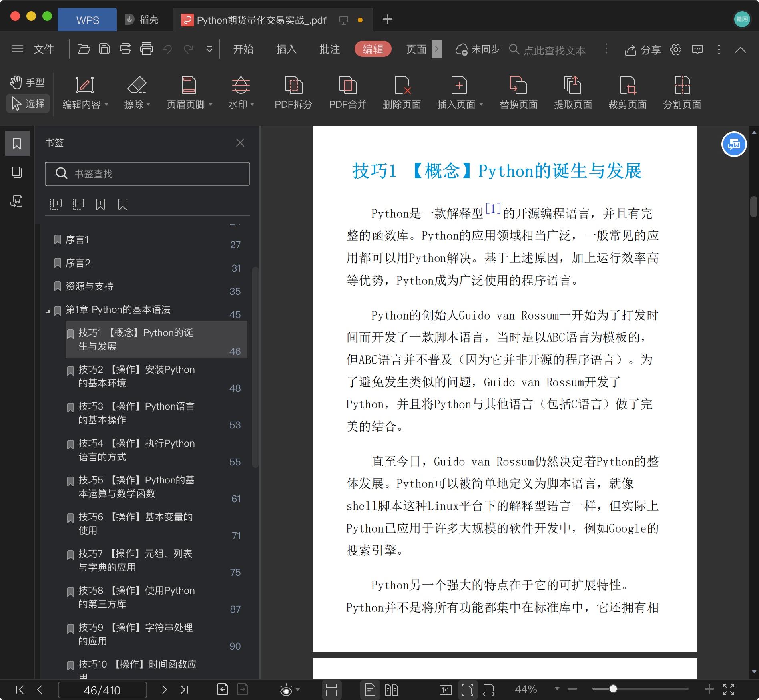This screenshot has height=700, width=759.
Task: Insert a page using 插入页面
Action: (x=460, y=93)
